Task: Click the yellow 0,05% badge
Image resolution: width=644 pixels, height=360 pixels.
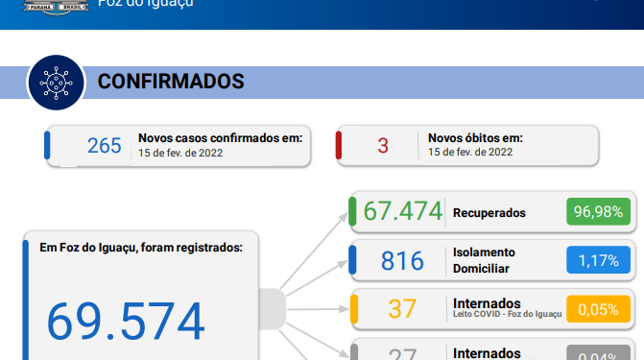Action: [x=598, y=309]
